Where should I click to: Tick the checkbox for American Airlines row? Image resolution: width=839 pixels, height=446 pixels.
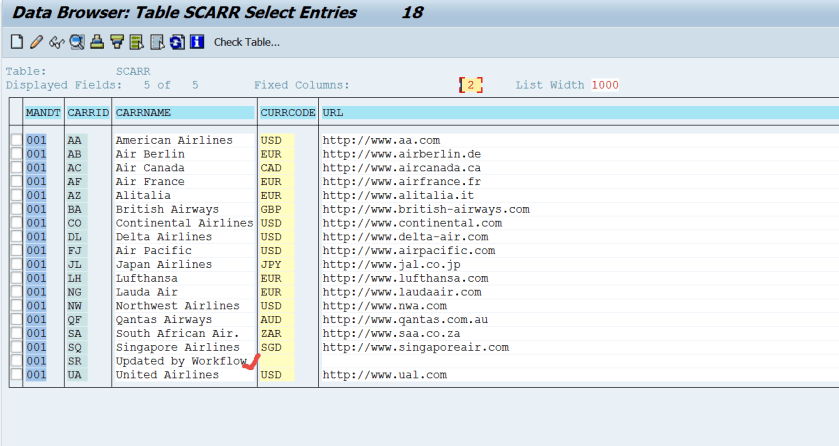coord(17,140)
